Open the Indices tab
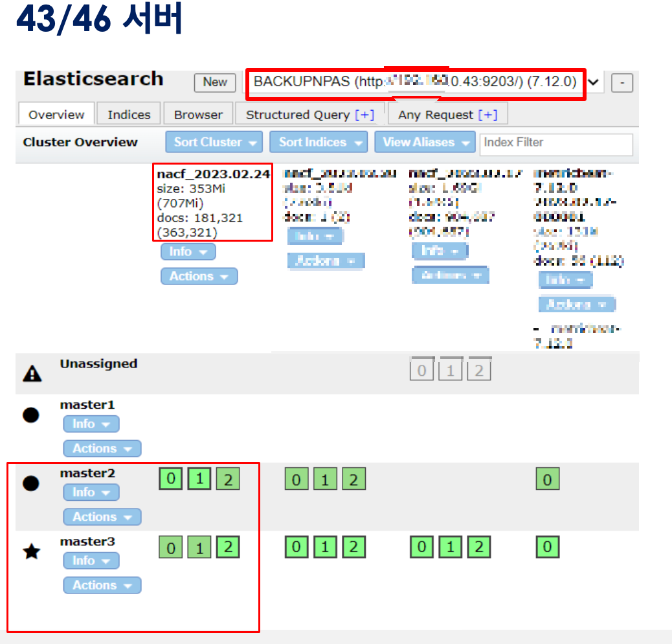The image size is (672, 644). [x=129, y=115]
